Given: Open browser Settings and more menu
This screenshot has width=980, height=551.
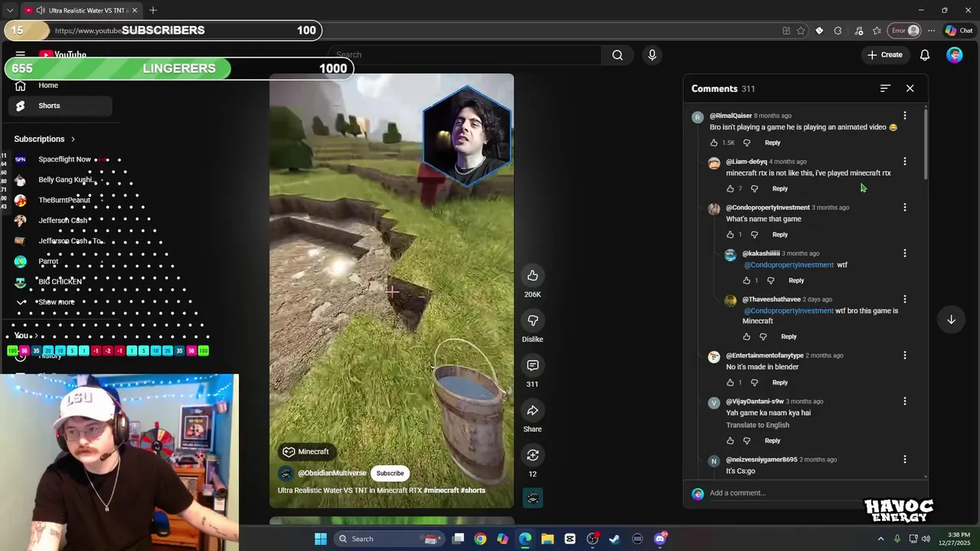Looking at the screenshot, I should (x=931, y=31).
